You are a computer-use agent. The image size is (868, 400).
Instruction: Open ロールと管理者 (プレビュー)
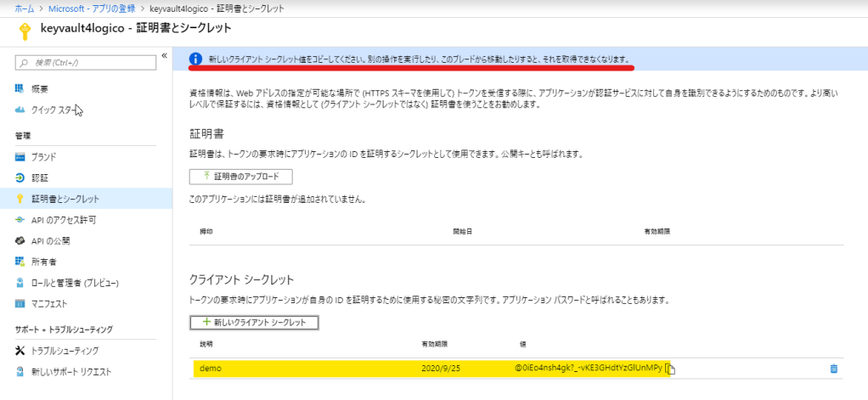click(74, 283)
